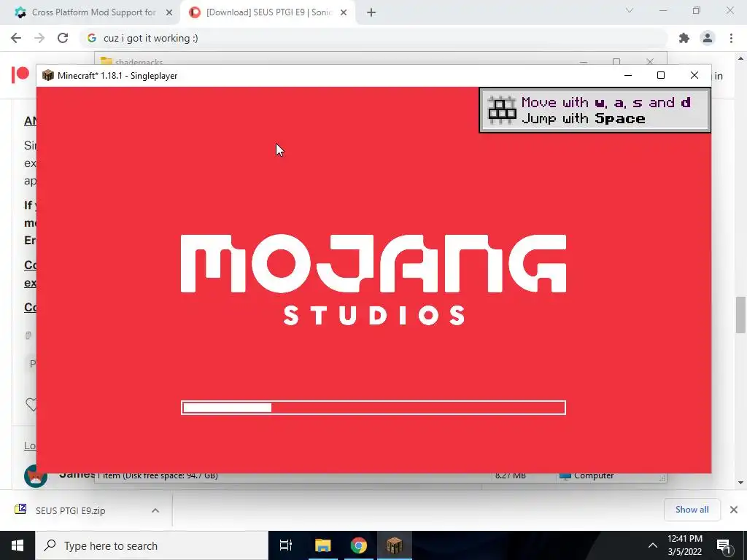Viewport: 747px width, 560px height.
Task: Open File Explorer from taskbar
Action: coord(322,545)
